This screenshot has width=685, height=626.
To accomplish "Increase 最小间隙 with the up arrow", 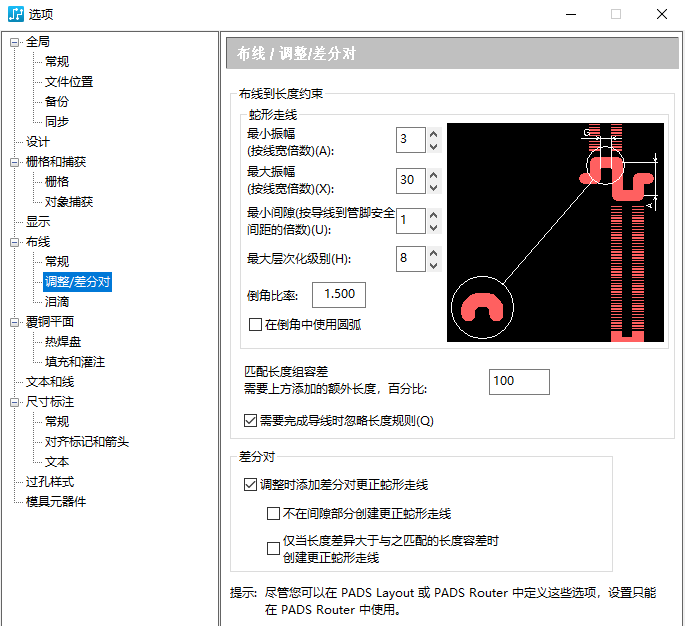I will [433, 214].
